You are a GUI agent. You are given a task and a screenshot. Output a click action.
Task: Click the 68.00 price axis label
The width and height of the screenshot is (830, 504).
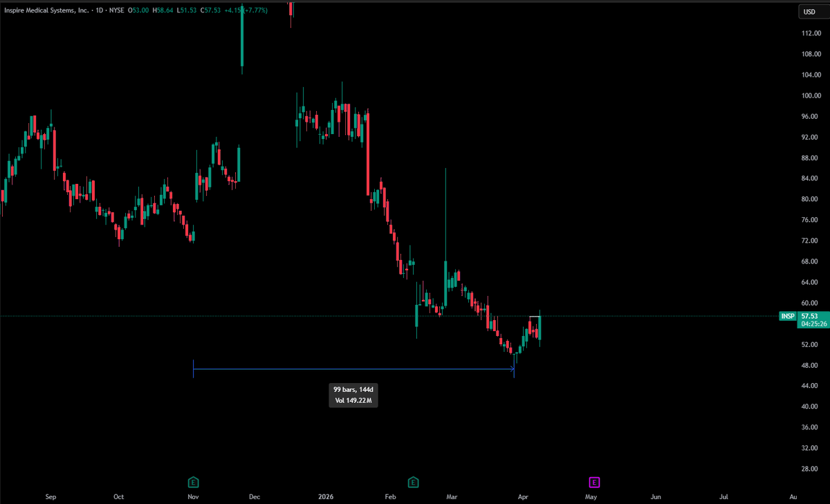coord(810,261)
